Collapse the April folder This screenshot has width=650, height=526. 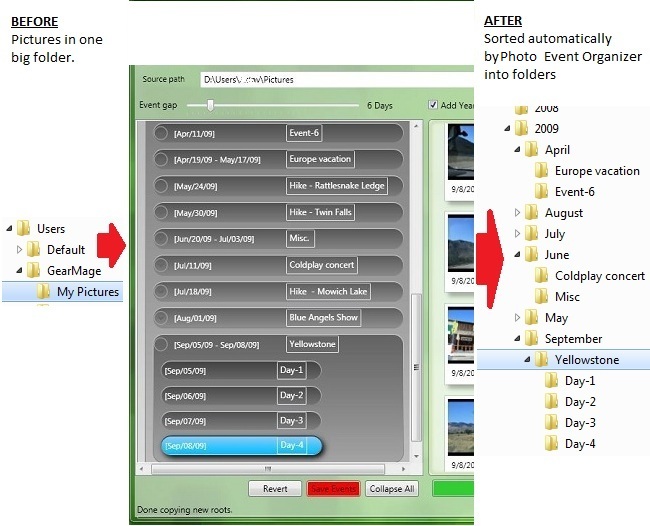click(x=517, y=150)
